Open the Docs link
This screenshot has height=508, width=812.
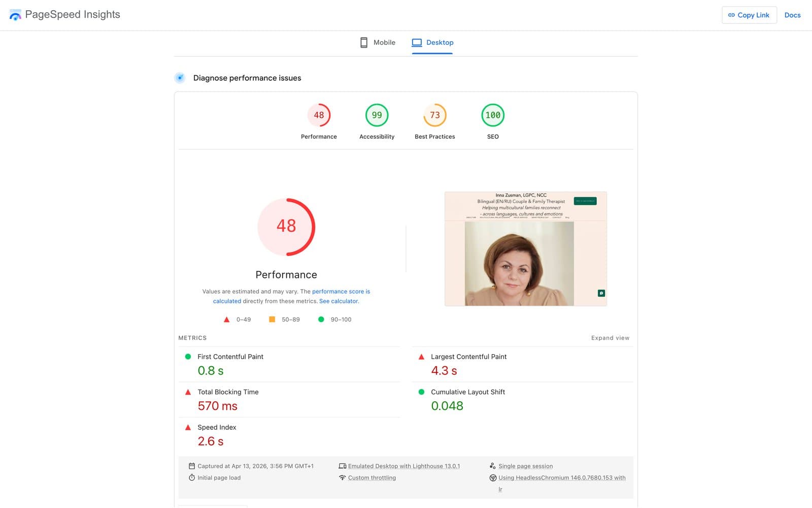coord(792,15)
